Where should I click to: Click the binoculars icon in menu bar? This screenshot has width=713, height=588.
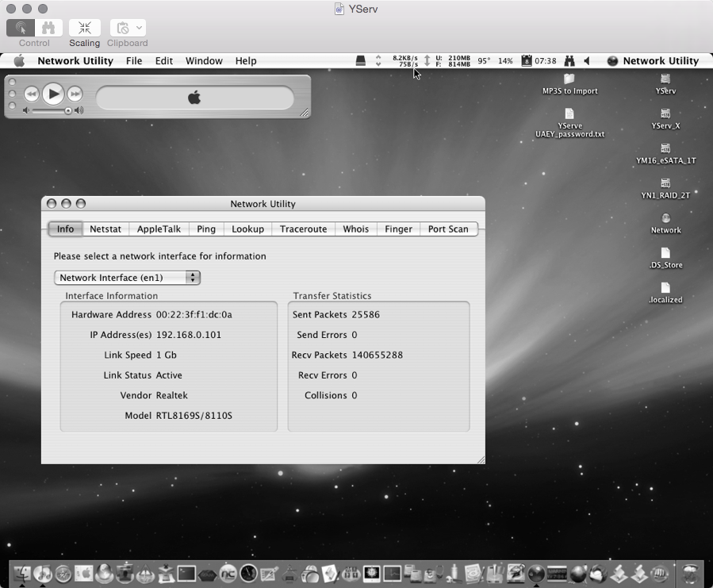569,61
